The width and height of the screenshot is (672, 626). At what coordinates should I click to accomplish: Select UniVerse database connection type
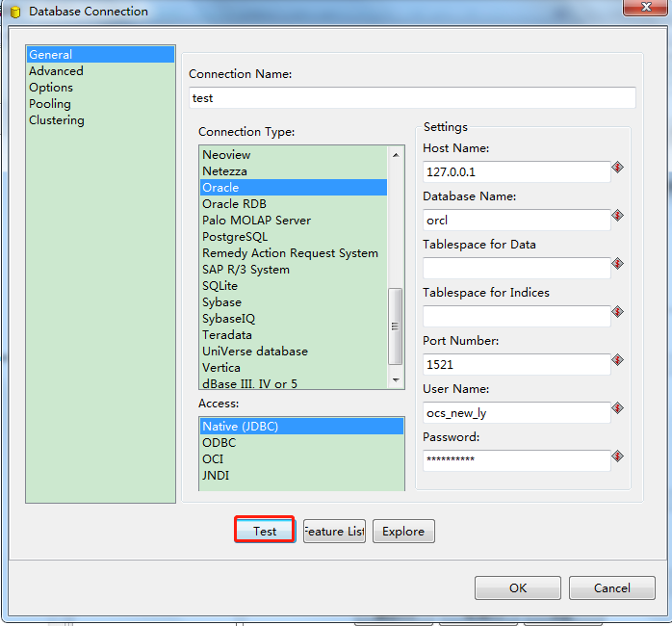point(294,352)
